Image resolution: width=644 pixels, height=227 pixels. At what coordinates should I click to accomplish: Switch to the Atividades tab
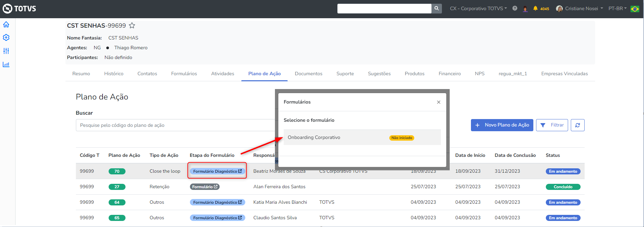pos(223,74)
